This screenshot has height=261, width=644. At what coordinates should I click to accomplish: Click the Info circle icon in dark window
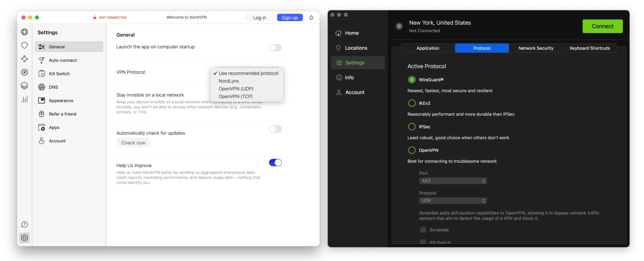[339, 77]
